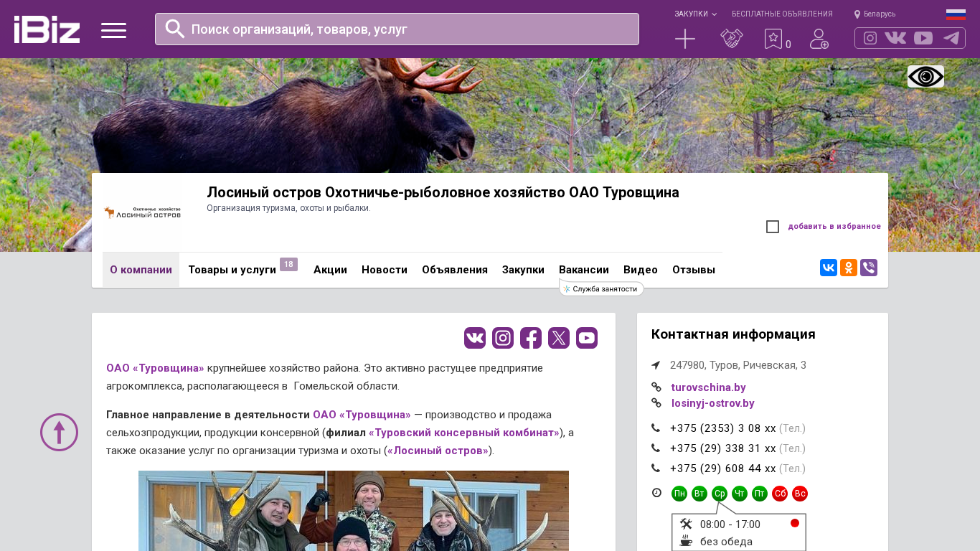The height and width of the screenshot is (551, 980).
Task: Open iBiz Telegram channel in header
Action: (951, 38)
